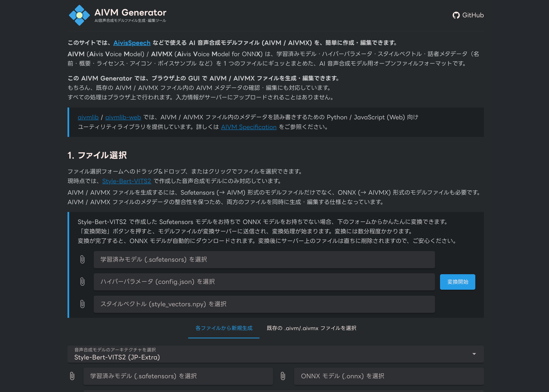Image resolution: width=549 pixels, height=392 pixels.
Task: Click the 変換開始 button
Action: tap(457, 282)
